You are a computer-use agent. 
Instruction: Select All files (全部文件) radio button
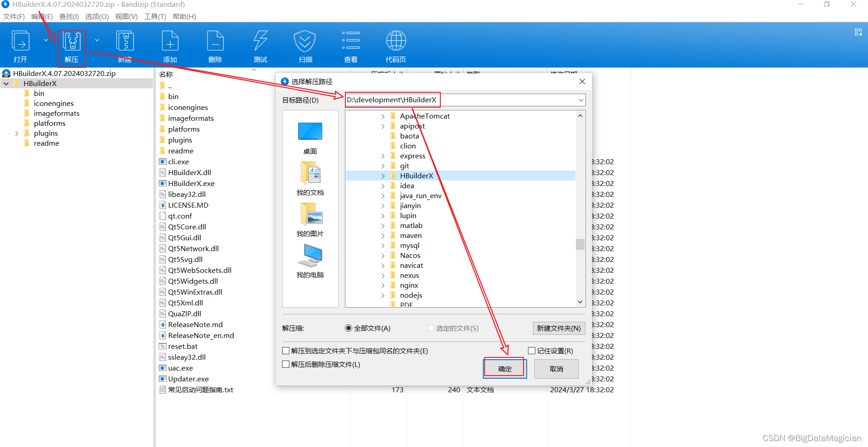coord(349,328)
